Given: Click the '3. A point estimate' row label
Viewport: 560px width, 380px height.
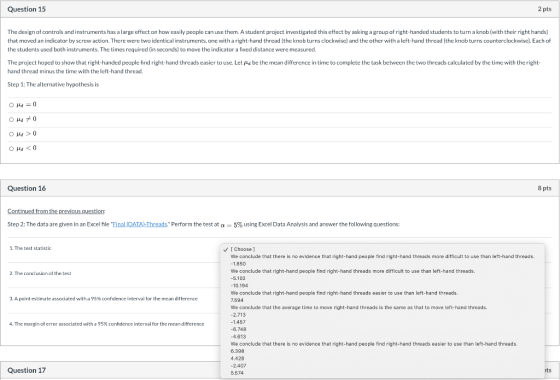Looking at the screenshot, I should click(x=104, y=299).
